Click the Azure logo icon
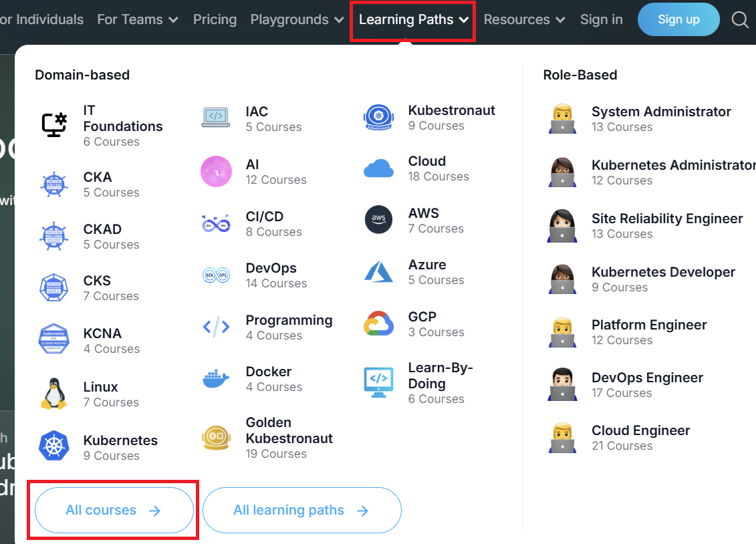The image size is (756, 544). click(x=378, y=272)
